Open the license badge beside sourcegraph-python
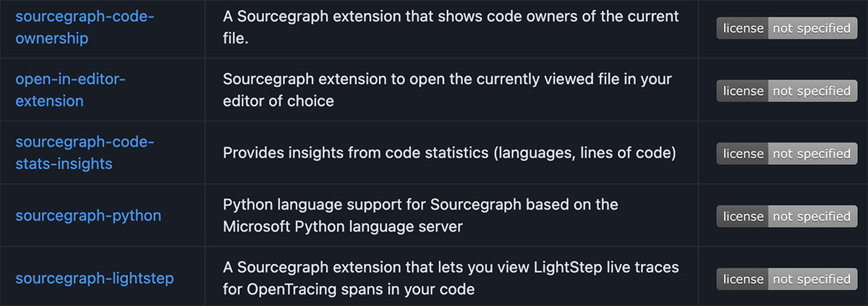868x306 pixels. 787,216
